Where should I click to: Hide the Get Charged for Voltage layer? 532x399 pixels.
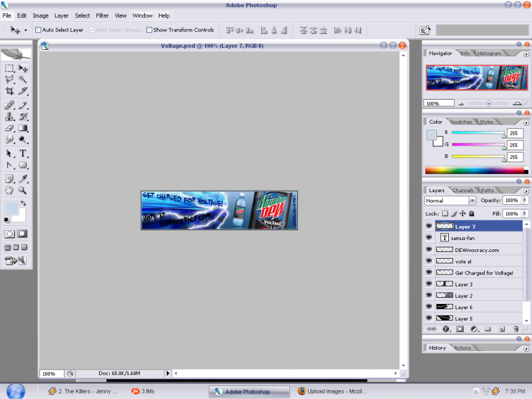coord(429,272)
